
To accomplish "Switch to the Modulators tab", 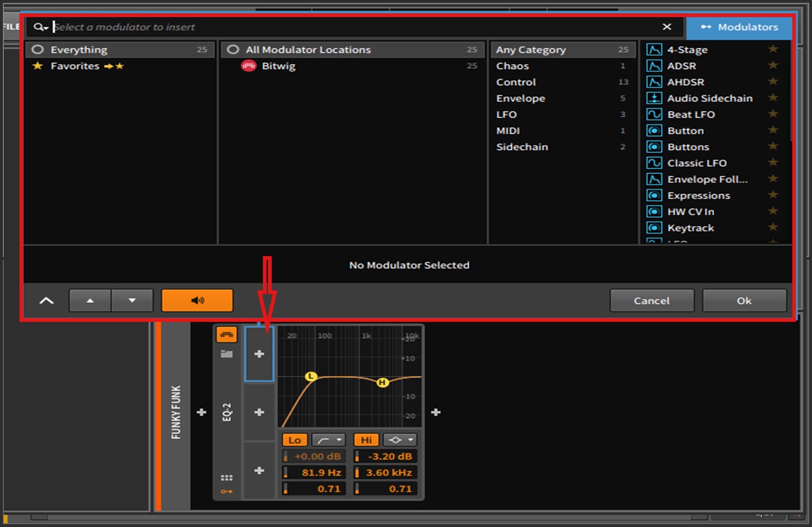I will (x=739, y=27).
